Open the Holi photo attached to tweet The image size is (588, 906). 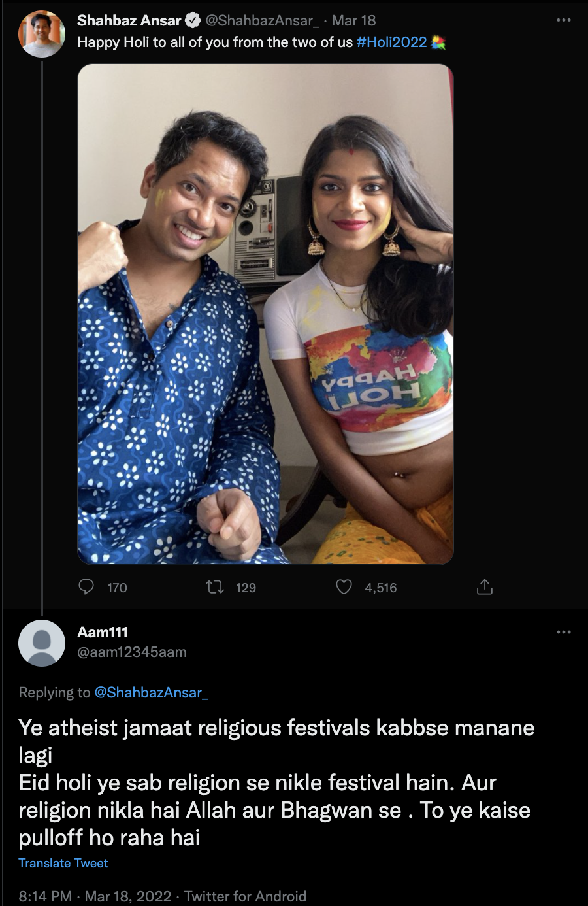(266, 314)
